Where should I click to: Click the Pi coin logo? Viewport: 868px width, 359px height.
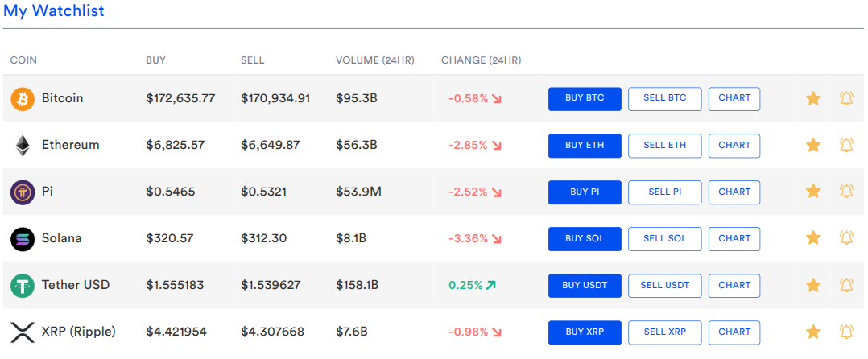pyautogui.click(x=23, y=192)
